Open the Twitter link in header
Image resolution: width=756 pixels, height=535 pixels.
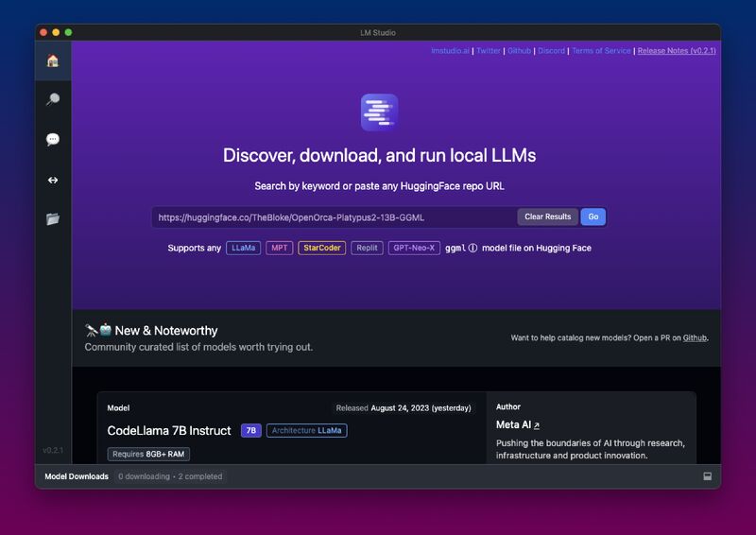click(x=489, y=51)
